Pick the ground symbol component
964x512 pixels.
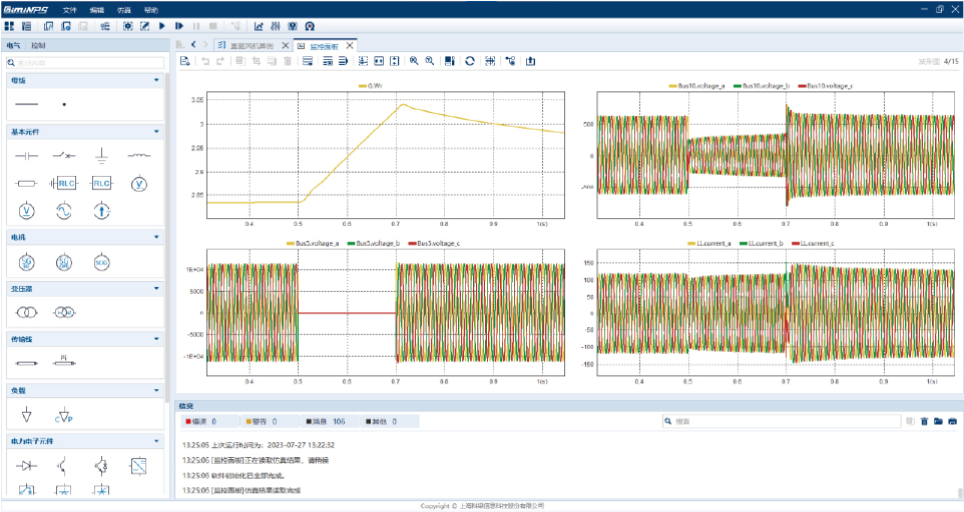(x=101, y=156)
